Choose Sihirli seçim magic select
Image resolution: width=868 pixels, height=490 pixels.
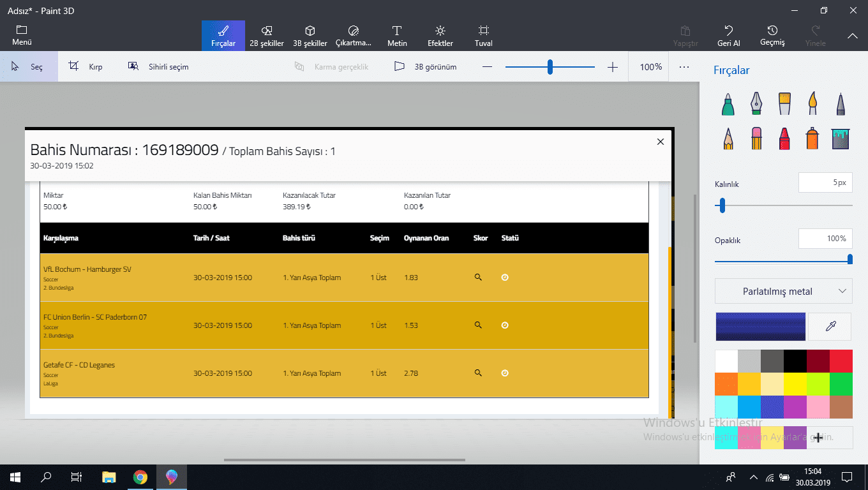158,66
